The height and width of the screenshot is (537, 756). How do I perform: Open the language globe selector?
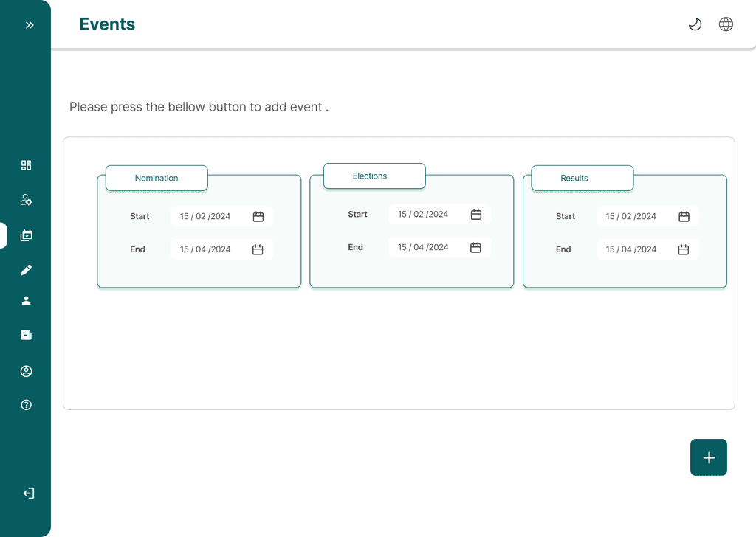click(726, 24)
